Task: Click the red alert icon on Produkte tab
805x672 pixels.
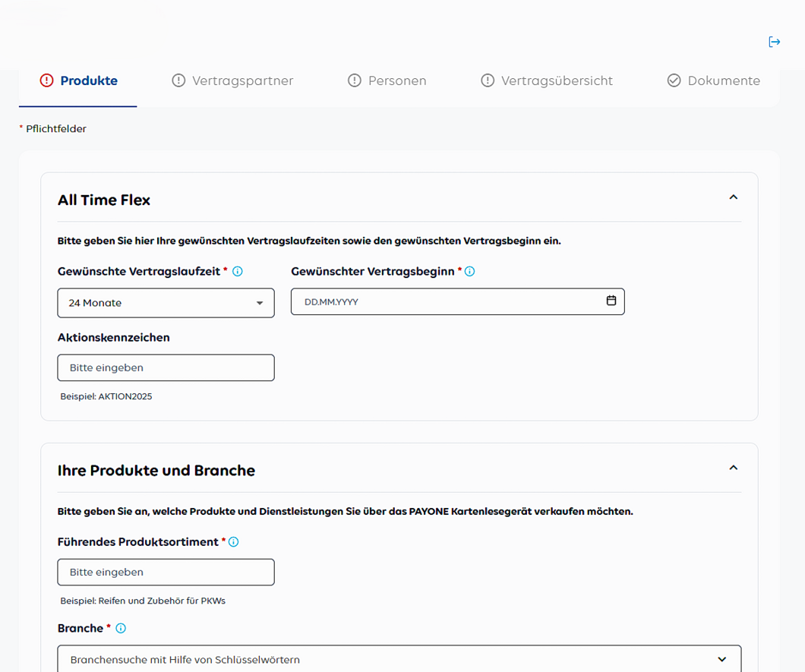Action: point(47,80)
